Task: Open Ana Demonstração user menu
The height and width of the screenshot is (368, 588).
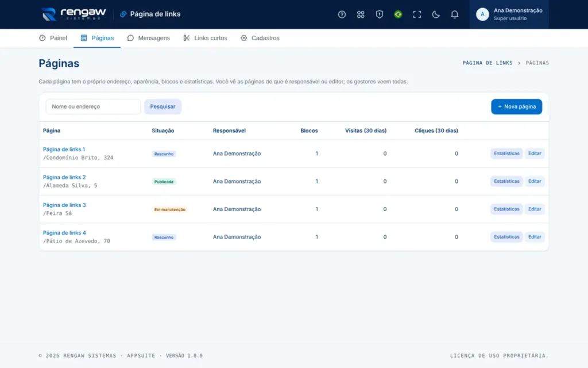Action: 509,14
